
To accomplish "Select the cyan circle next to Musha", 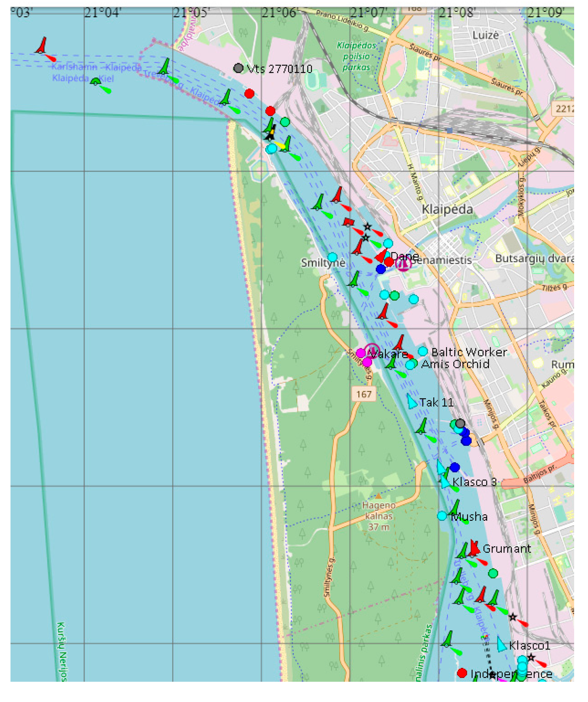I will 442,516.
